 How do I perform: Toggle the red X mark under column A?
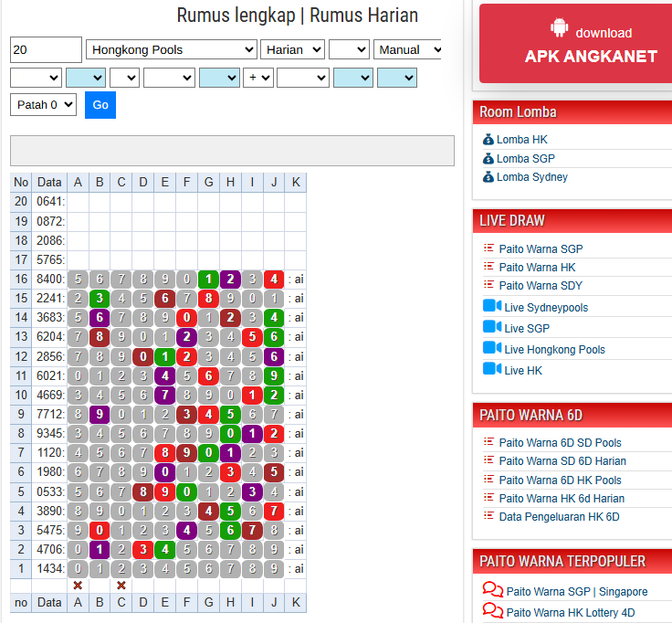click(78, 586)
